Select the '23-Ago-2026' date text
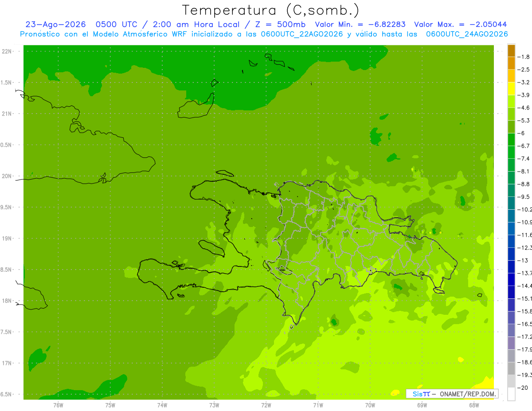 [x=55, y=24]
